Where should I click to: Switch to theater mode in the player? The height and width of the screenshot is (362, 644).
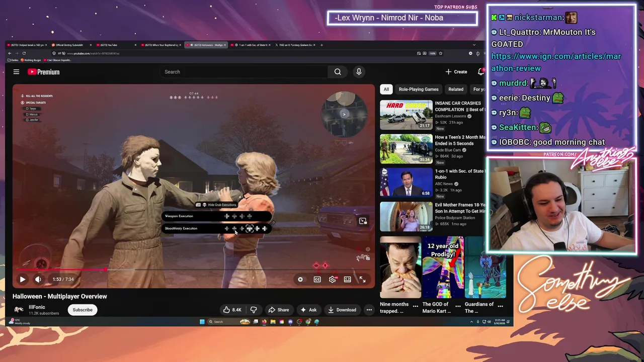click(x=347, y=279)
